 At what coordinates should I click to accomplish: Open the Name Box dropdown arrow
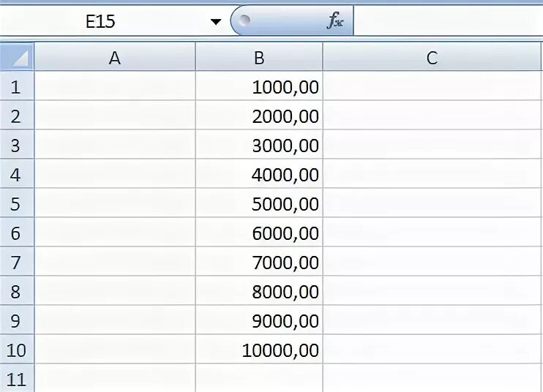click(216, 22)
